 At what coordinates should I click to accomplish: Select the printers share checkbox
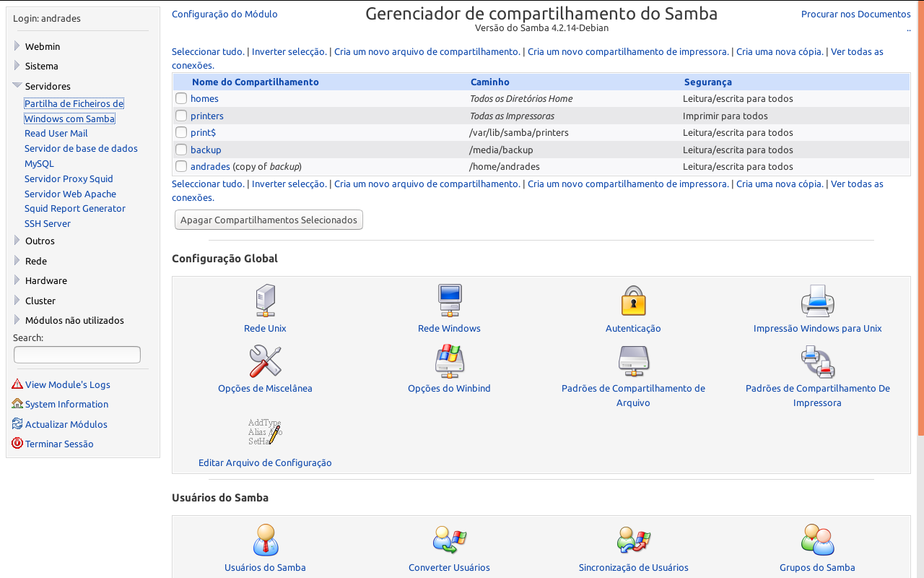click(x=181, y=116)
